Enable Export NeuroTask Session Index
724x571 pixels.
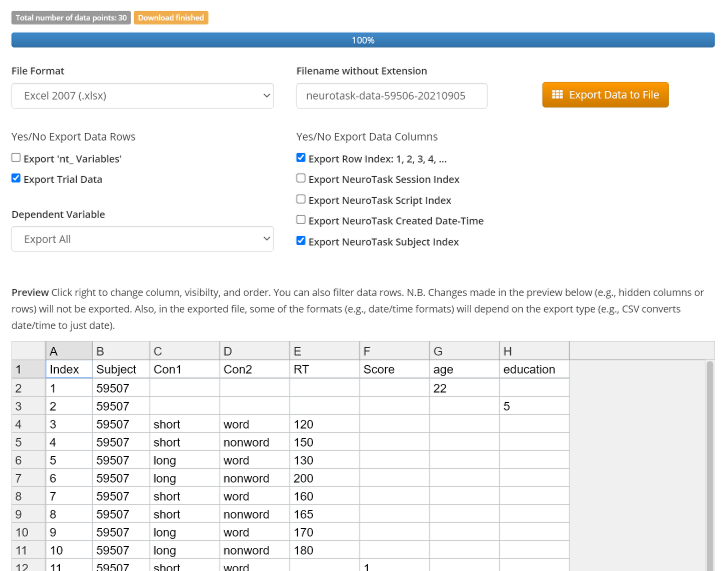pos(301,179)
